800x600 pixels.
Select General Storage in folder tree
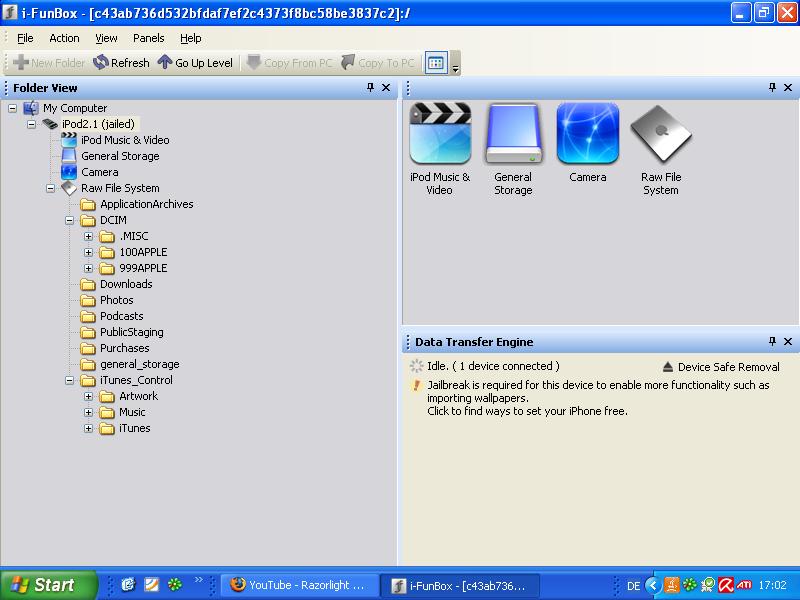[120, 156]
